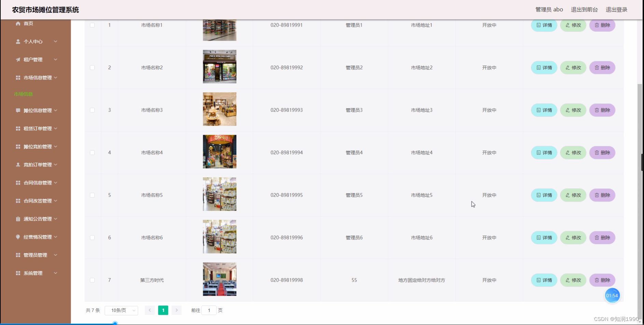Check the checkbox on 第三方时代 row
The height and width of the screenshot is (325, 644).
[x=92, y=280]
